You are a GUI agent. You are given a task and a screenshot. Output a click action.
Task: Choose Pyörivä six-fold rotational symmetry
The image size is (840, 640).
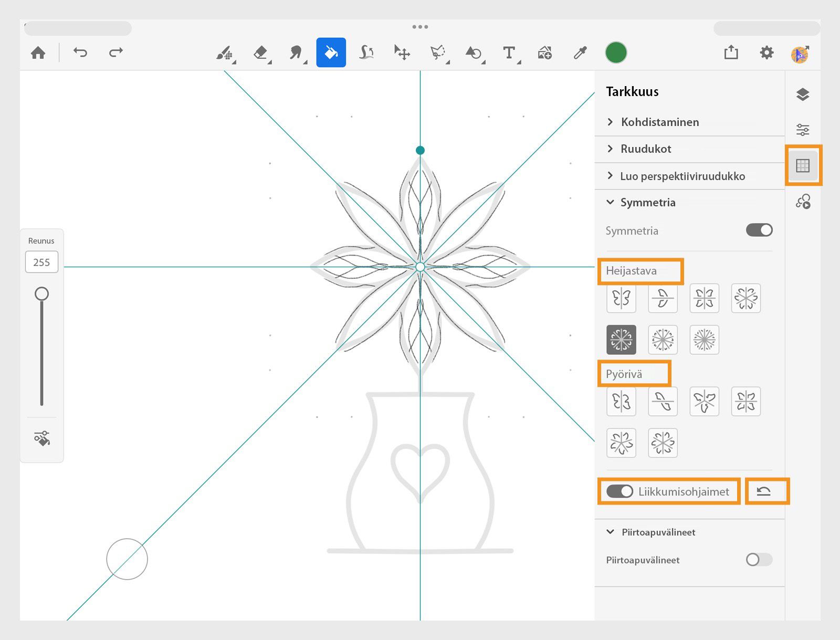coord(663,443)
